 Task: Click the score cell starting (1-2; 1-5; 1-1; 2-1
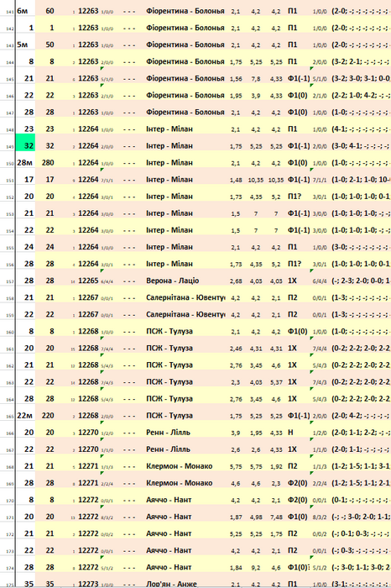[x=361, y=483]
